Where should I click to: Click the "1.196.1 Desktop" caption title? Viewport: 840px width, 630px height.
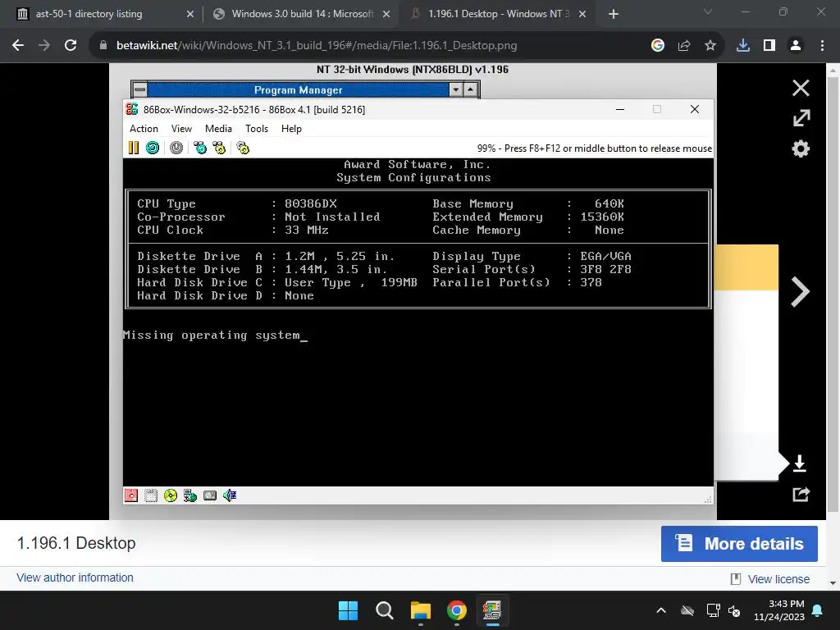(76, 543)
